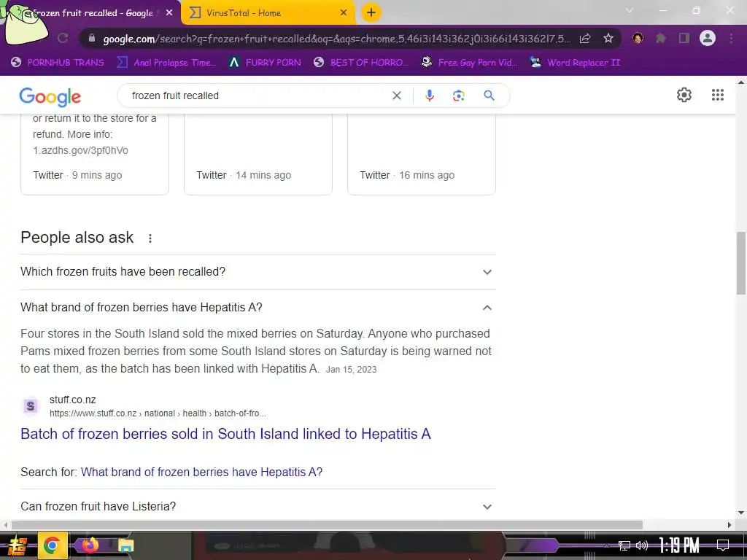Click the horizontal scrollbar thumb
The height and width of the screenshot is (560, 747).
[327, 525]
